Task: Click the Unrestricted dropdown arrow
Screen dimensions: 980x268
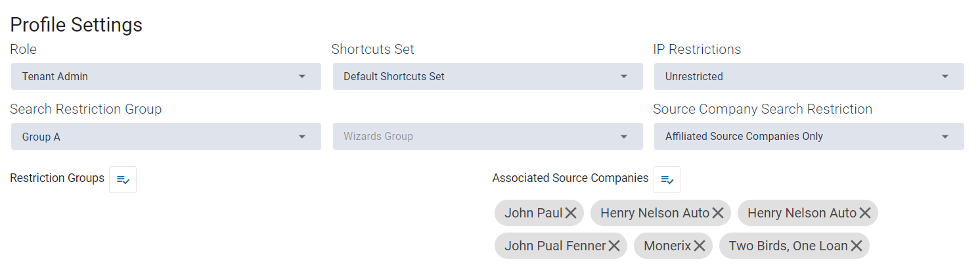Action: click(x=945, y=76)
